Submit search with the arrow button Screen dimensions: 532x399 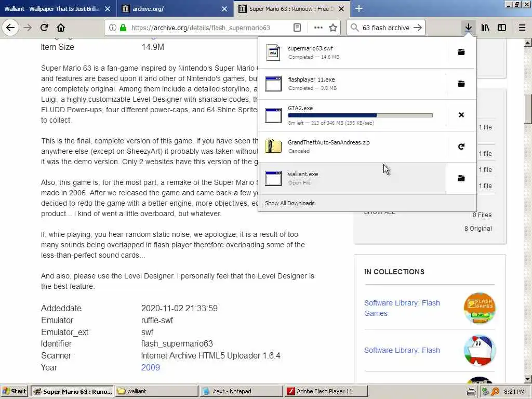coord(418,28)
